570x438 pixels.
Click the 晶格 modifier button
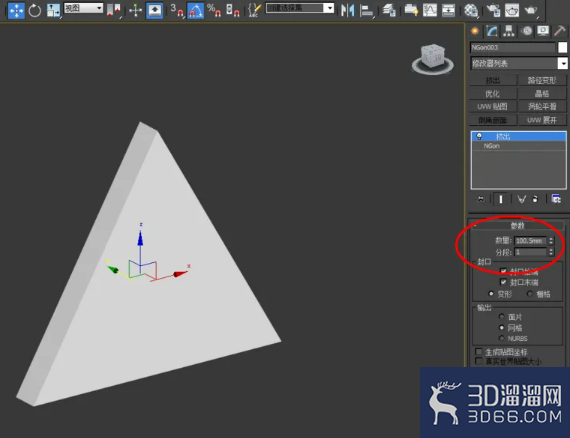(x=542, y=93)
